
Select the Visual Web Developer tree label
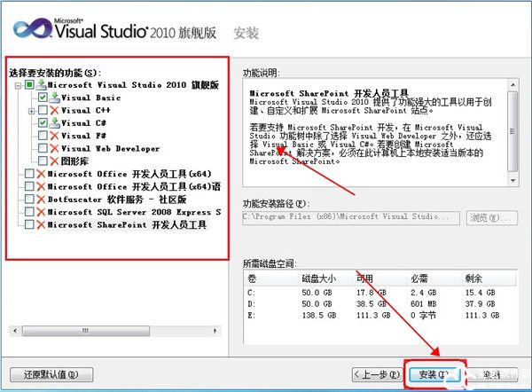pos(110,148)
